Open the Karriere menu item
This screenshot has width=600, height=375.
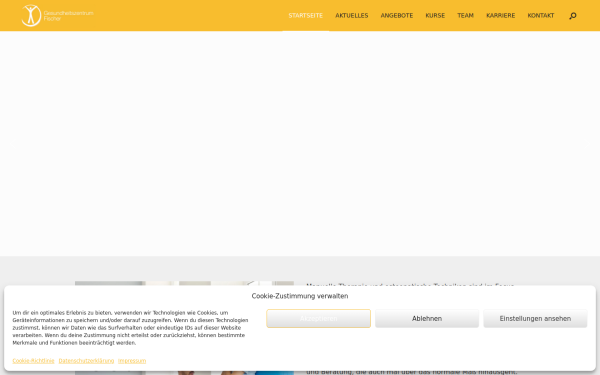pyautogui.click(x=501, y=16)
